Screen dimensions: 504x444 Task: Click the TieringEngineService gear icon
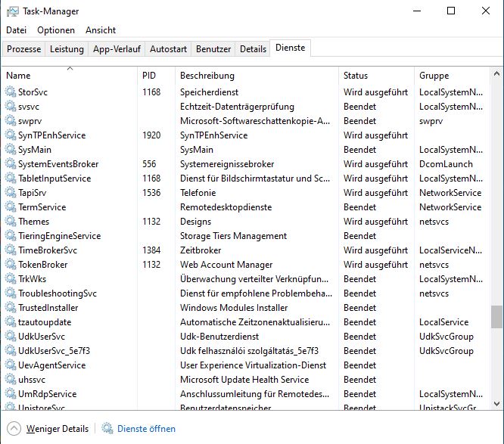(11, 236)
